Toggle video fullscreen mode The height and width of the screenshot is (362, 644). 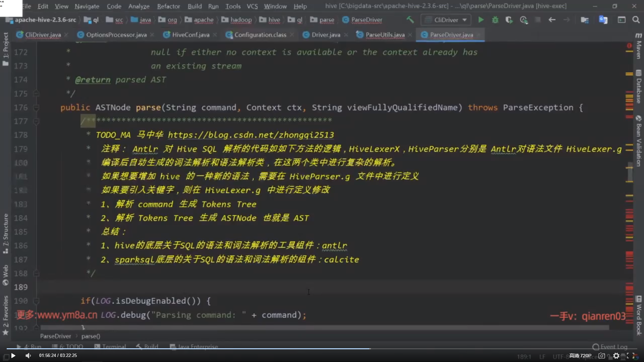coord(631,356)
